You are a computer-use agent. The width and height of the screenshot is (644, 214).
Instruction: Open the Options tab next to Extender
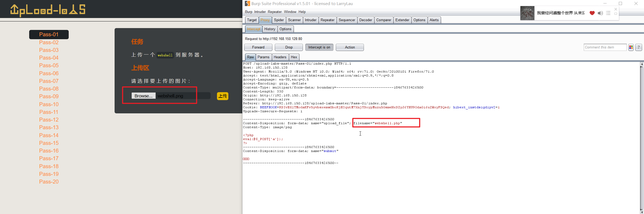pos(419,20)
